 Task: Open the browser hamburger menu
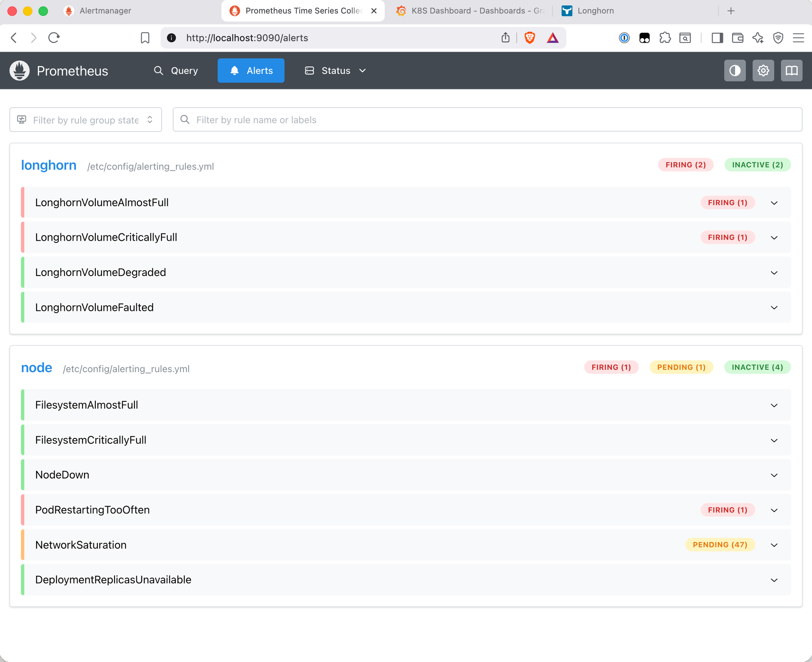(x=799, y=38)
